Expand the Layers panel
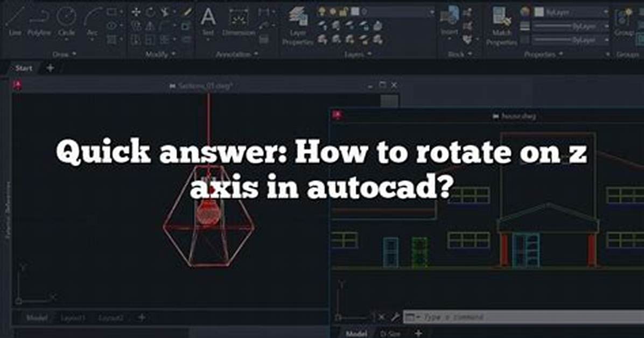 click(x=358, y=54)
